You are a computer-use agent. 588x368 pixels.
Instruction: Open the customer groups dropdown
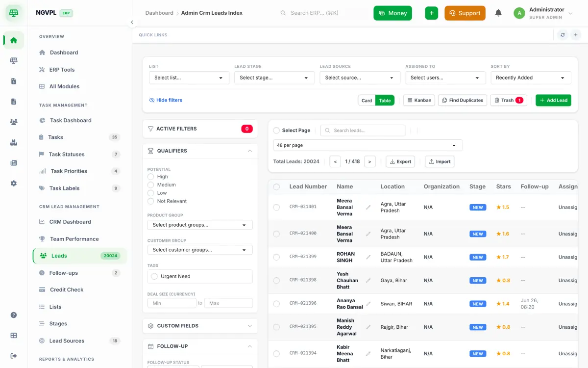(200, 250)
